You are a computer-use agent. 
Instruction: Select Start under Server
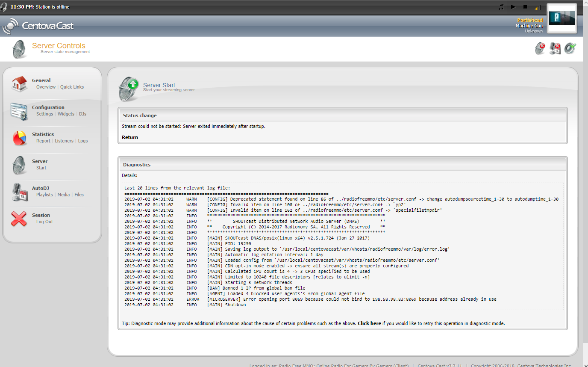pos(41,168)
